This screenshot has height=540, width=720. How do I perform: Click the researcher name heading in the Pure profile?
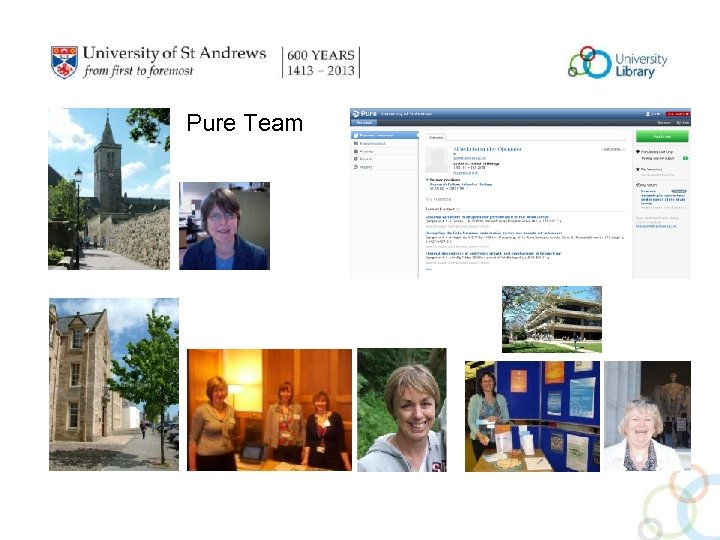pos(487,149)
